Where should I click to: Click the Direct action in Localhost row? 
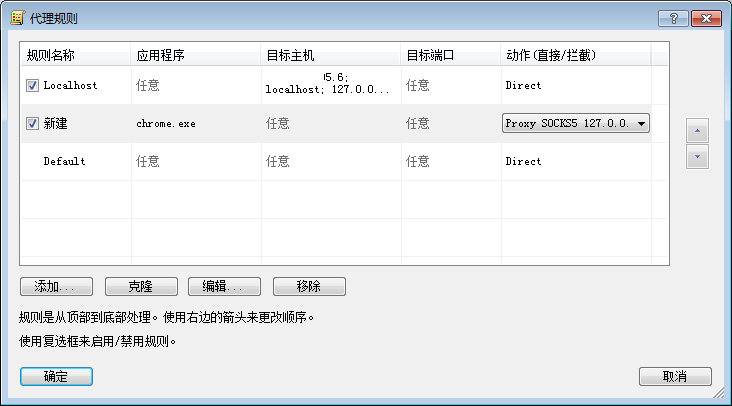[x=523, y=85]
